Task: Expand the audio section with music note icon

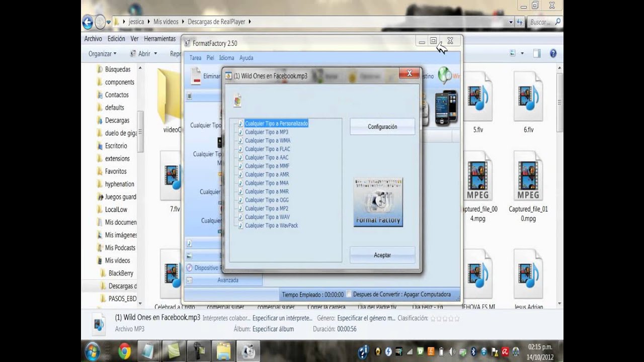Action: tap(203, 243)
